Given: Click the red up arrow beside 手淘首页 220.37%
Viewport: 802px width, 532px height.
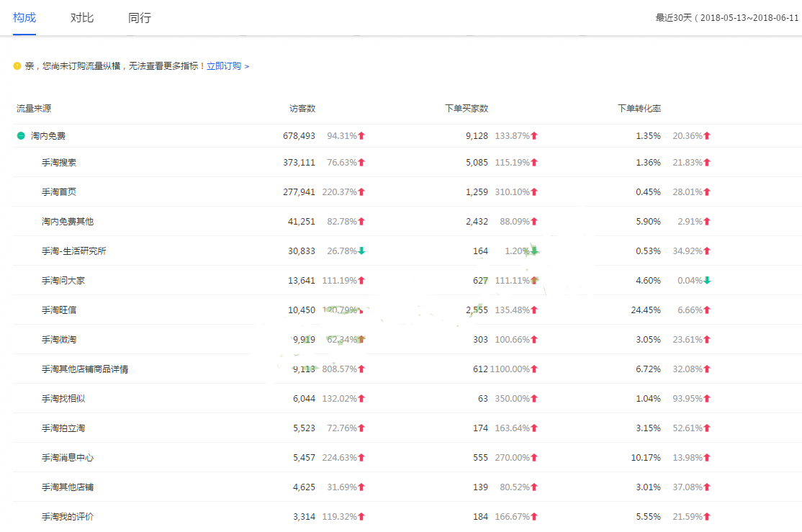Looking at the screenshot, I should pos(361,191).
